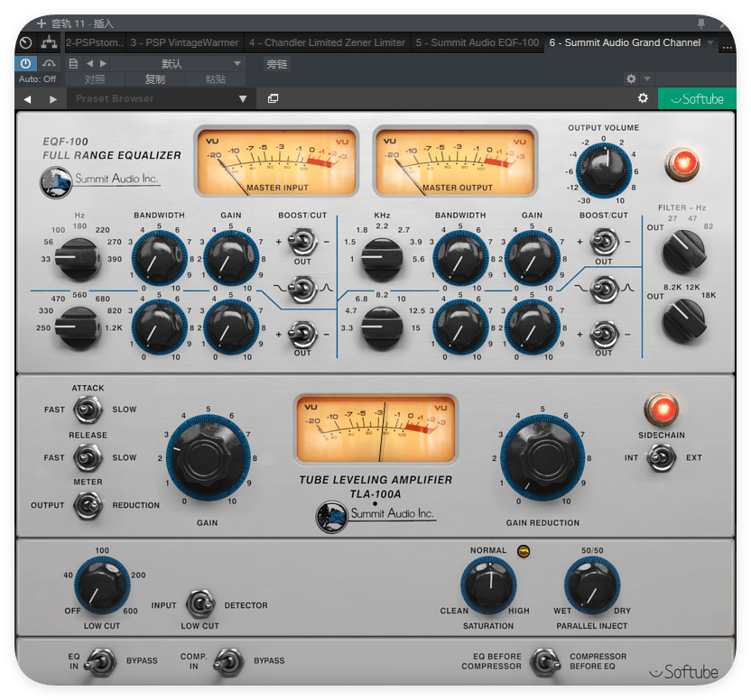751x700 pixels.
Task: Click the green Softube logo button
Action: pyautogui.click(x=697, y=98)
